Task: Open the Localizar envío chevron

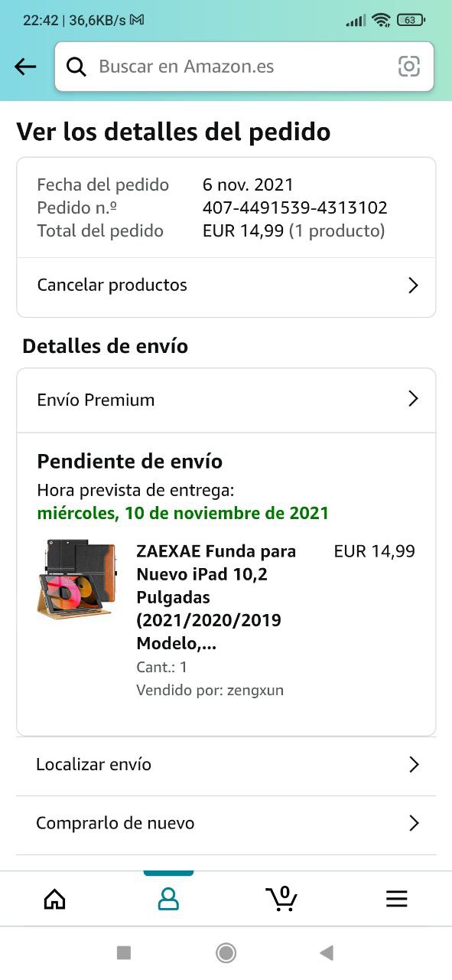Action: tap(414, 764)
